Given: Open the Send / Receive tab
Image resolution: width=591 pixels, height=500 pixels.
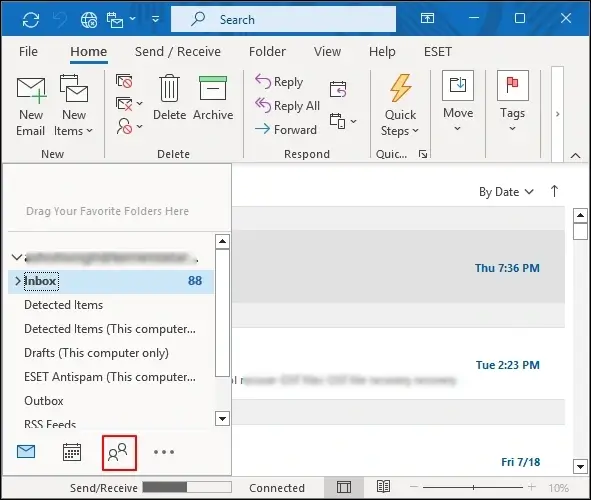Looking at the screenshot, I should (x=178, y=52).
